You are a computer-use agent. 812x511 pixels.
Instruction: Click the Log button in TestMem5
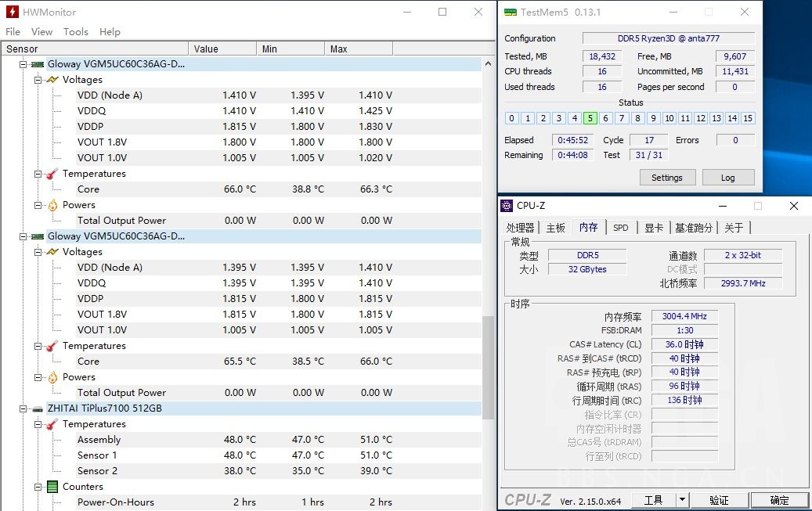coord(727,178)
